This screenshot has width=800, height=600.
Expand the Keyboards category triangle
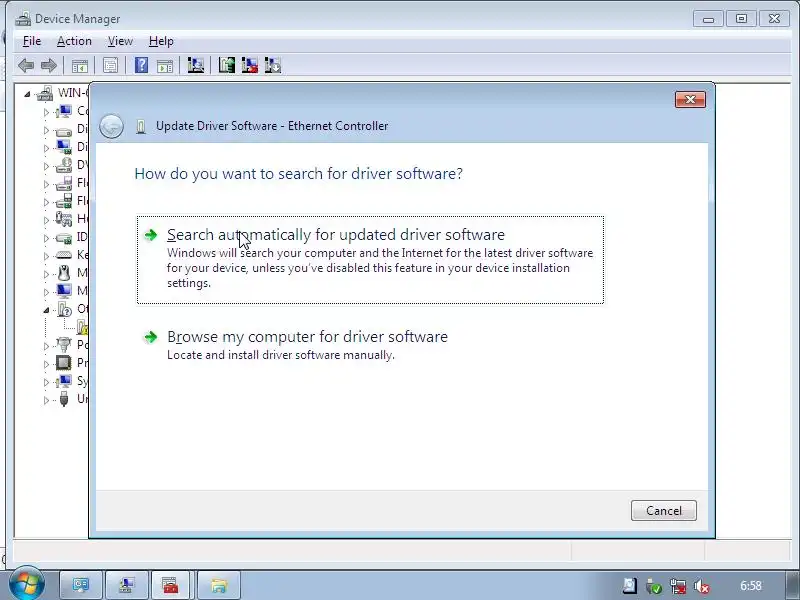coord(46,256)
